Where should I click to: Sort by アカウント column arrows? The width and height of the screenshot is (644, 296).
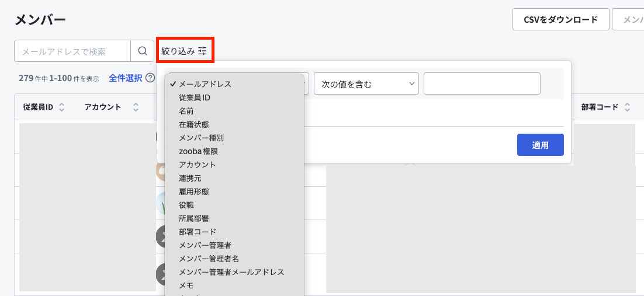coord(136,107)
